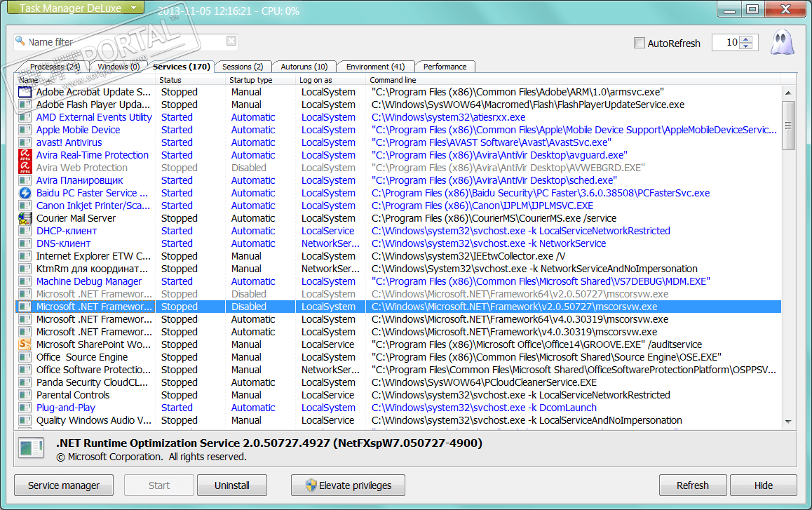Click the Elevate privileges button
The height and width of the screenshot is (510, 812).
(348, 485)
